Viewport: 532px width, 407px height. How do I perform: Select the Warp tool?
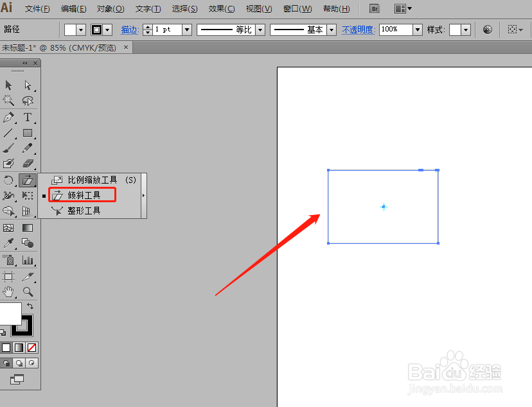pyautogui.click(x=8, y=196)
